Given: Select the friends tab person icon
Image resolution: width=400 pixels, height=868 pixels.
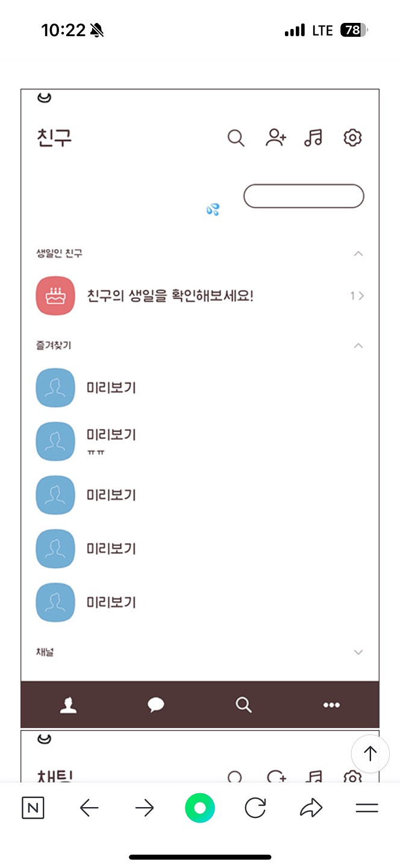Looking at the screenshot, I should (69, 705).
